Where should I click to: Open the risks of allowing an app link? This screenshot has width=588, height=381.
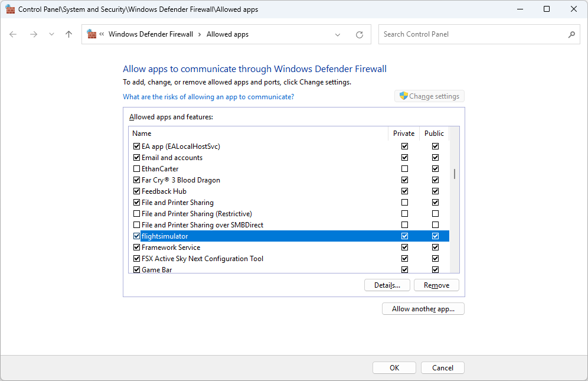click(x=208, y=97)
